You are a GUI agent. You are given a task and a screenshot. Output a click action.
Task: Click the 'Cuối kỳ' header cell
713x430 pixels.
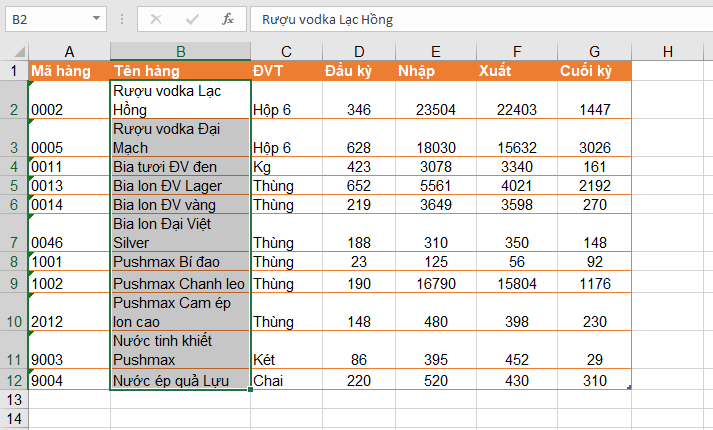coord(594,71)
